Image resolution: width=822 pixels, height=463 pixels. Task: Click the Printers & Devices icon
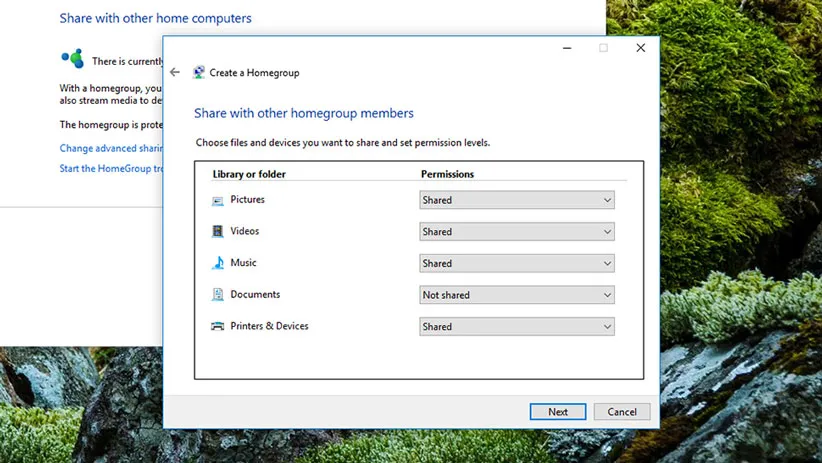[218, 327]
